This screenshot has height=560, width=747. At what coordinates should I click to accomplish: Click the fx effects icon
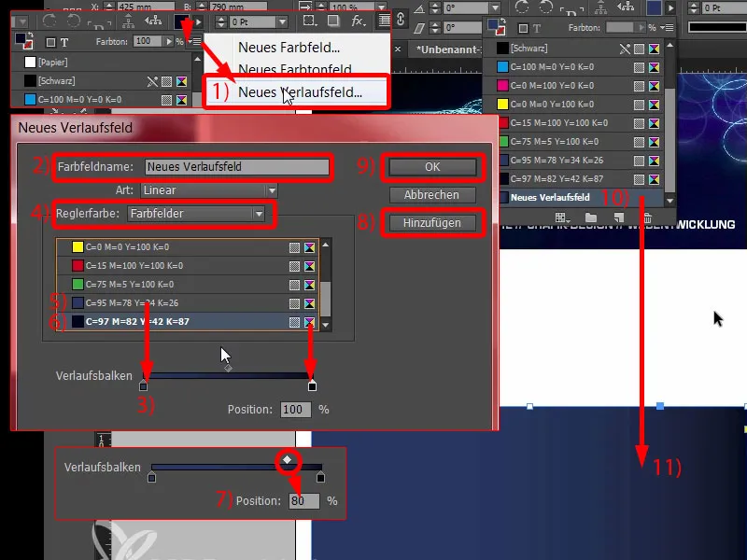(x=359, y=21)
